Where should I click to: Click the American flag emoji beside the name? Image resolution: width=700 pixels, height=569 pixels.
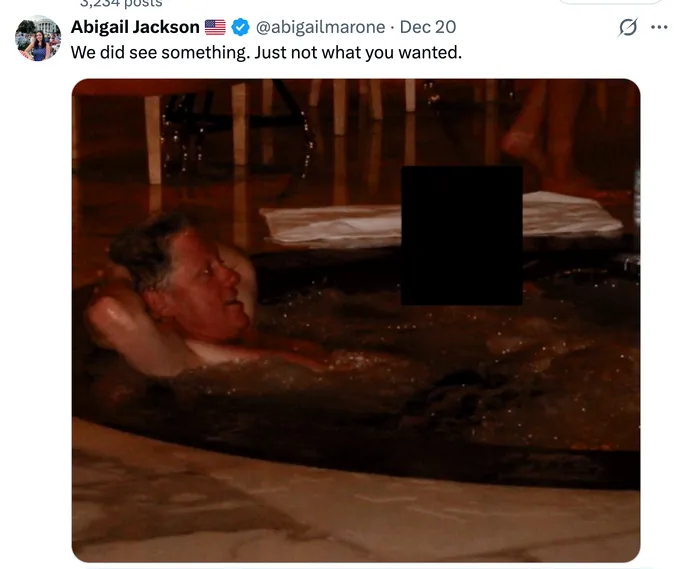(215, 27)
